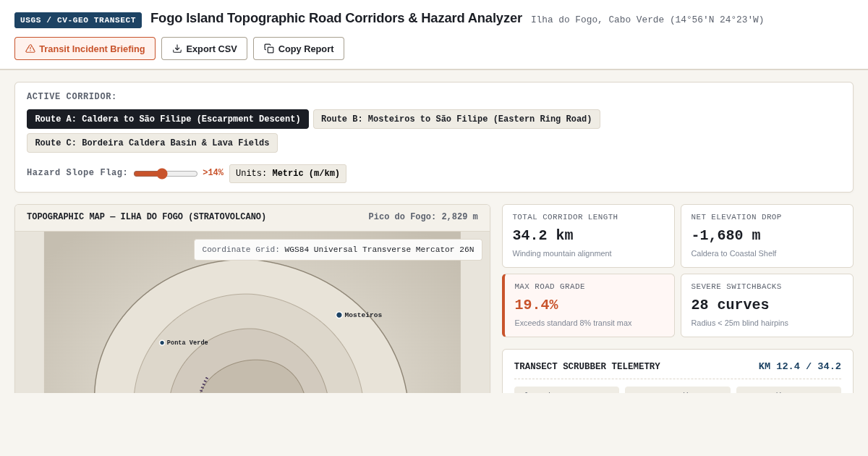
Task: Adjust the Hazard Slope Flag slider
Action: 166,174
